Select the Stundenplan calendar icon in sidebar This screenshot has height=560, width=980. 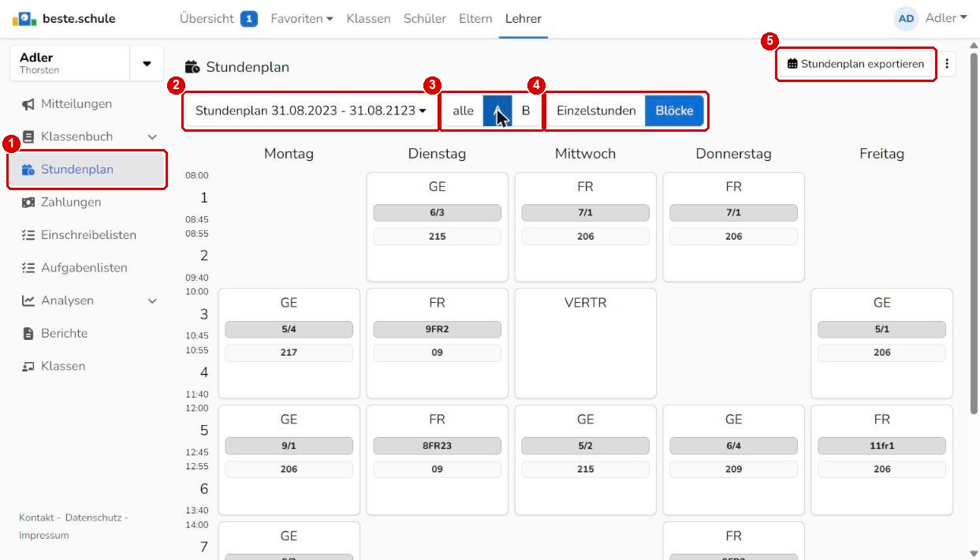[28, 170]
